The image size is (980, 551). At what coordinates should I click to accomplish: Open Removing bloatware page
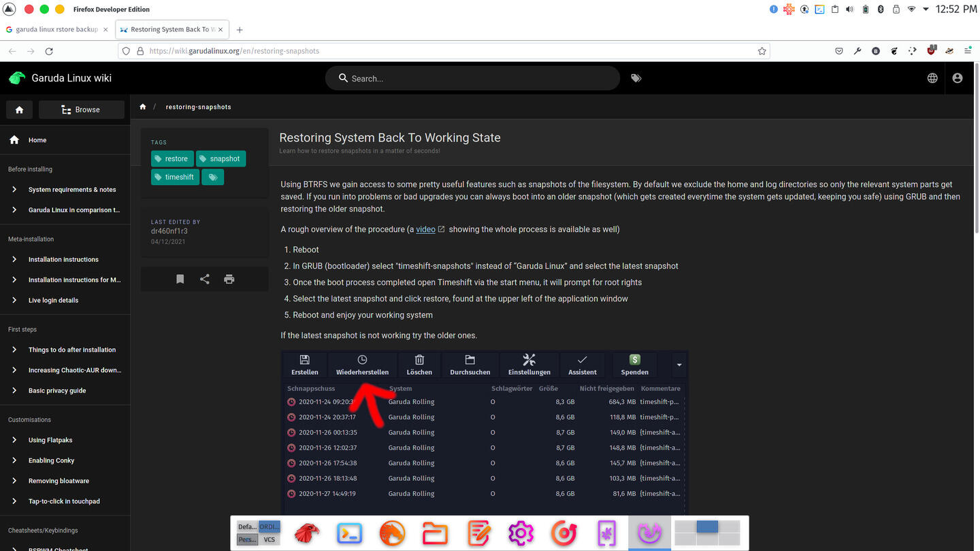pyautogui.click(x=65, y=481)
